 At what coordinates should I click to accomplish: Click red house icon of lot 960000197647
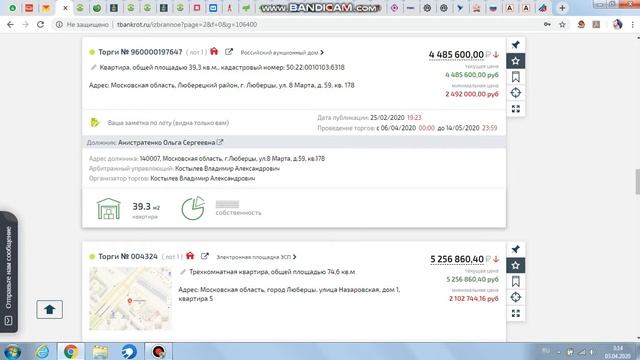click(x=214, y=51)
